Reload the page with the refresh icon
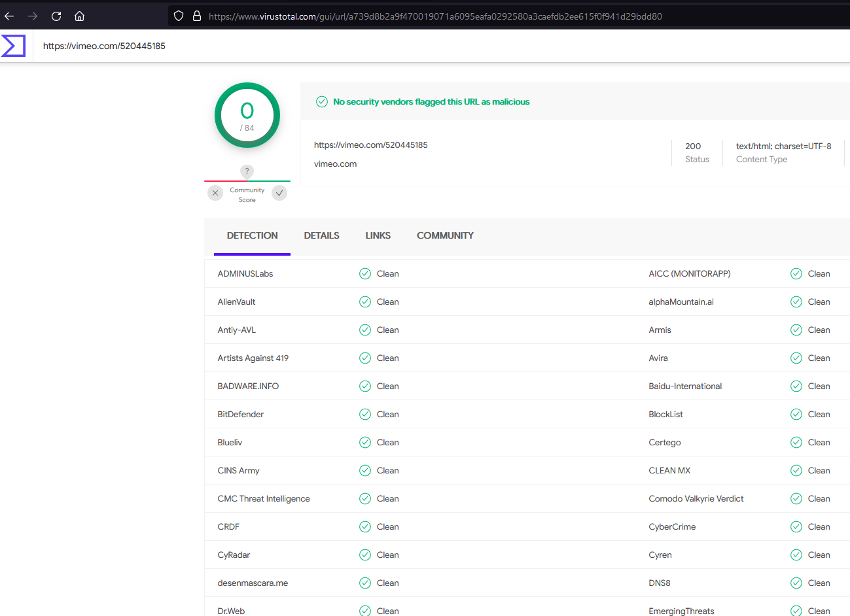This screenshot has width=850, height=616. [x=56, y=16]
